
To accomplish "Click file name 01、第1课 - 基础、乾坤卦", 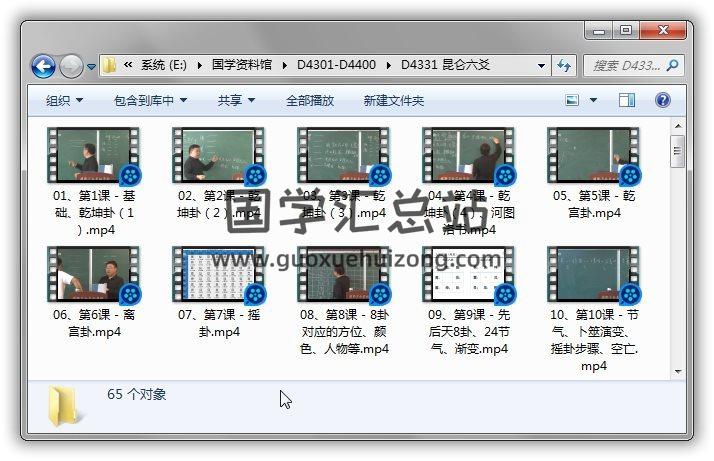I will click(94, 213).
